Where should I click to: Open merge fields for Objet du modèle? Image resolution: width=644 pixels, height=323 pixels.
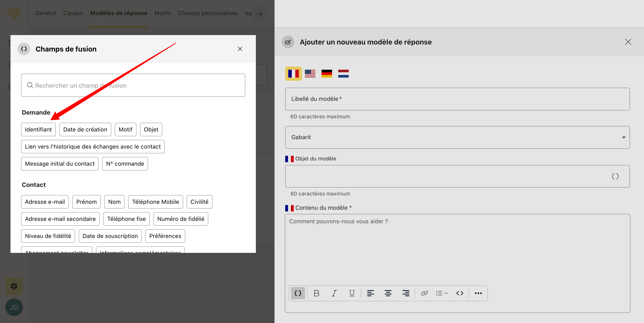[x=615, y=176]
